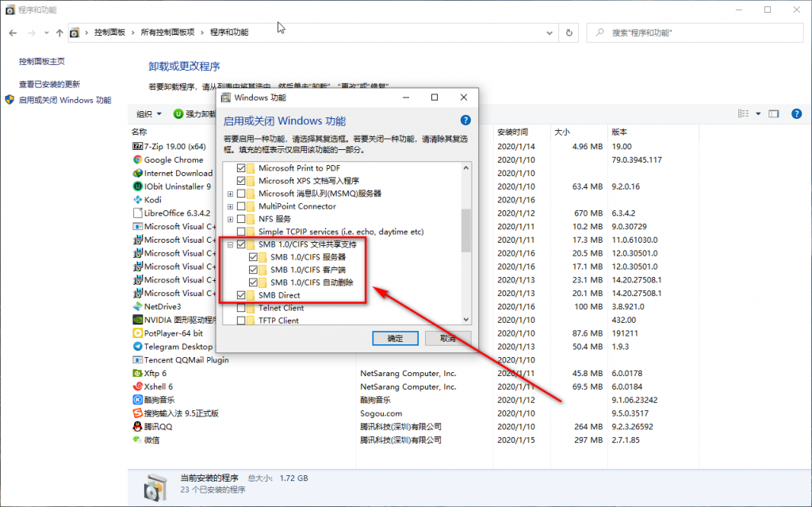Open address bar history dropdown

tap(549, 33)
